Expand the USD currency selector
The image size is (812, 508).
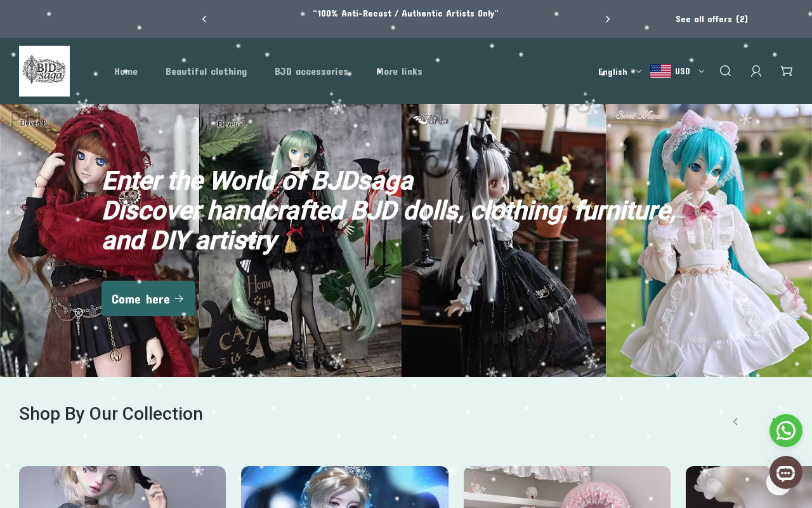pyautogui.click(x=678, y=71)
